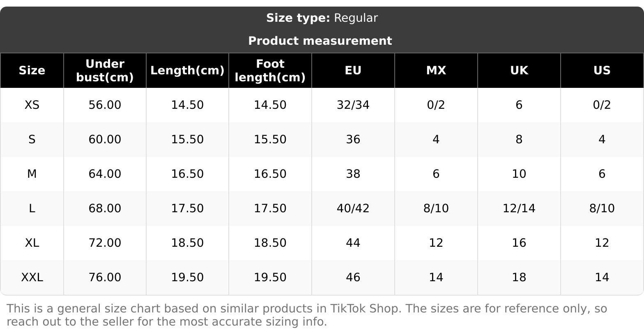644x335 pixels.
Task: Click the Under bust(cm) column header
Action: 105,71
